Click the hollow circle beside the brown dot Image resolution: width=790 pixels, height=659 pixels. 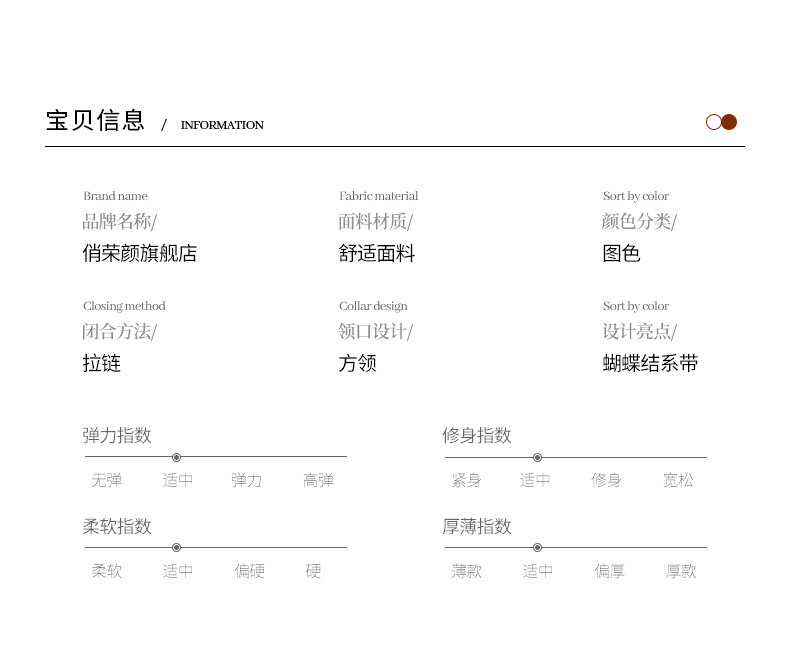coord(713,122)
